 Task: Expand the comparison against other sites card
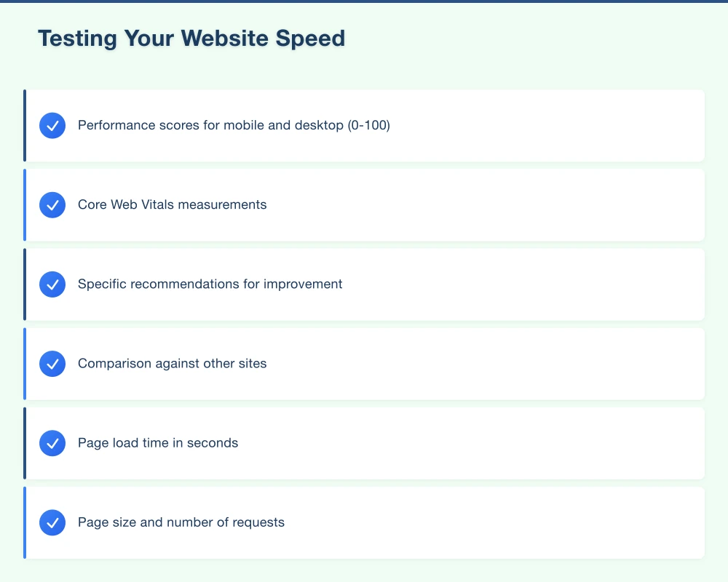364,363
